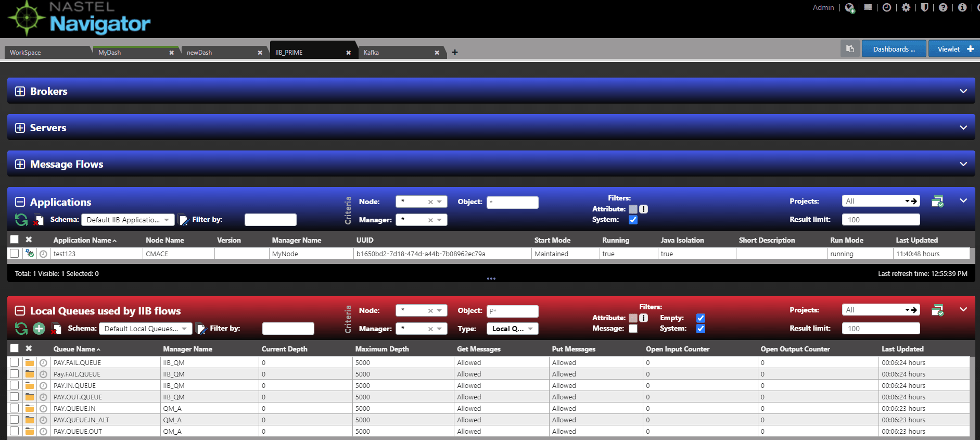Open Applications Schema dropdown
The width and height of the screenshot is (980, 440).
click(128, 220)
